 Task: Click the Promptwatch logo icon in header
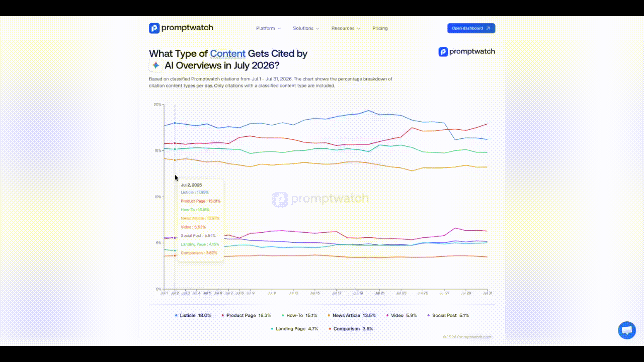point(154,28)
